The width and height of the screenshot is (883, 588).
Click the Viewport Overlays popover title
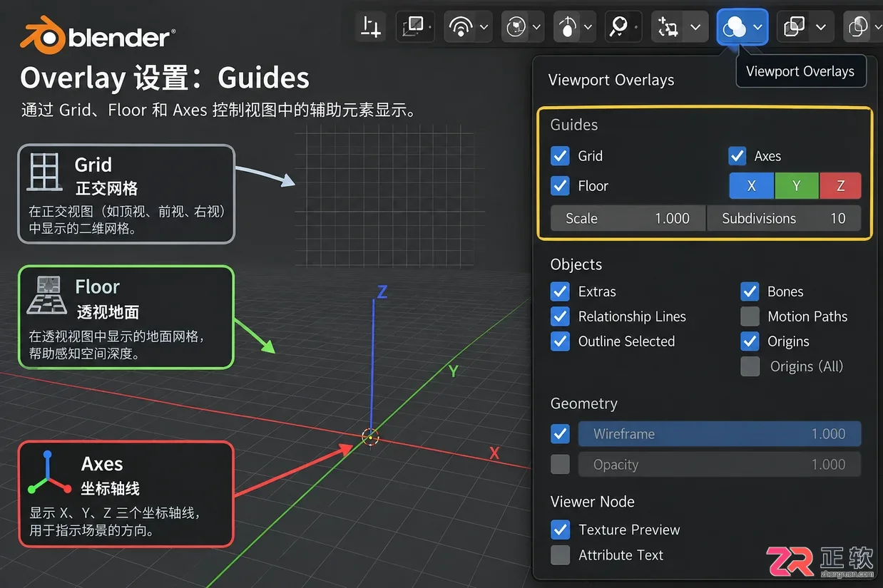tap(611, 80)
